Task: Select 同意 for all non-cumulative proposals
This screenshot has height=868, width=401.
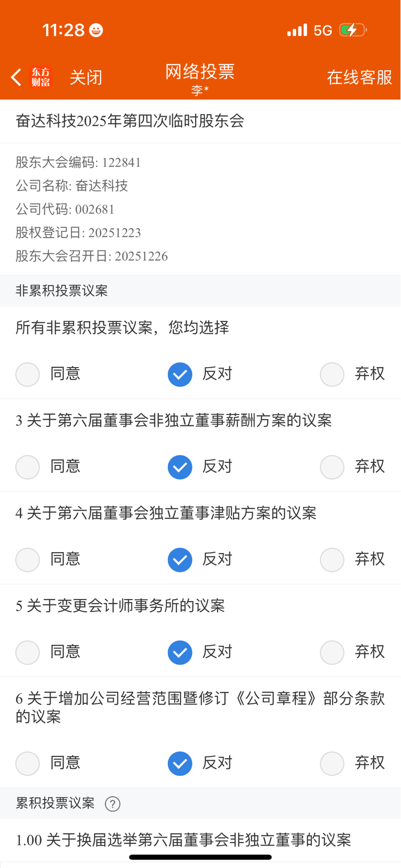Action: tap(28, 374)
